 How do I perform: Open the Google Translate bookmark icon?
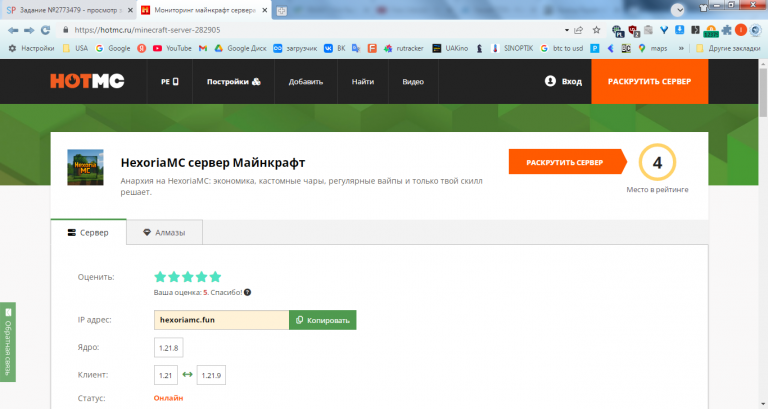(356, 48)
